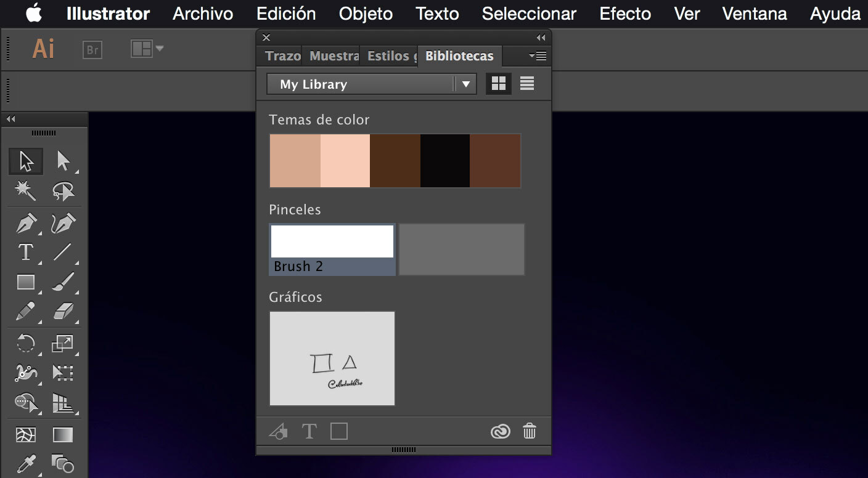
Task: Select the Pen tool
Action: (26, 223)
